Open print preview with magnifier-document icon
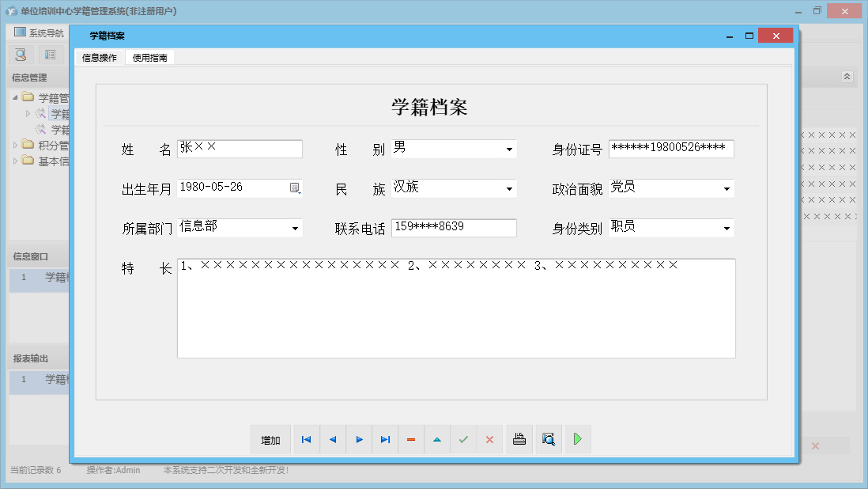Screen dimensions: 868x489 pyautogui.click(x=549, y=439)
